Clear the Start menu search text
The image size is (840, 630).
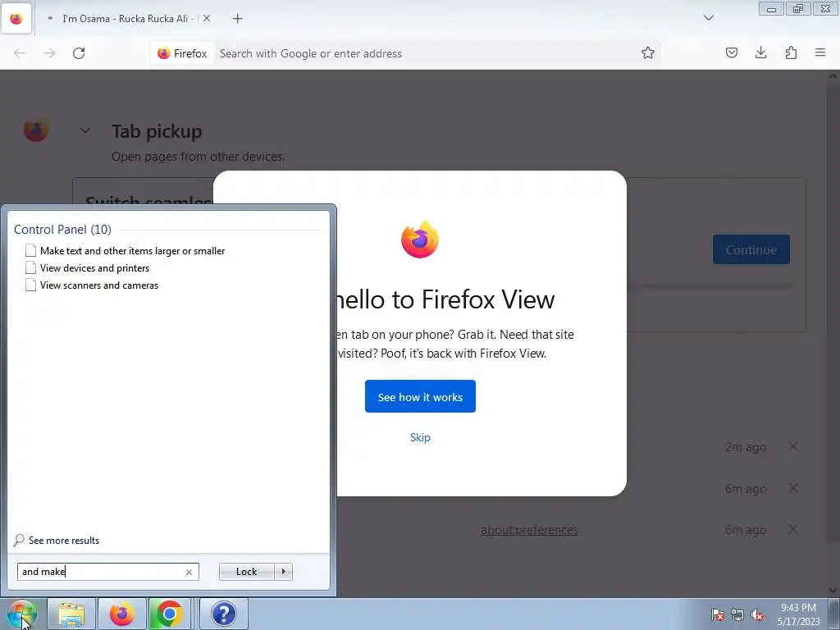[189, 572]
